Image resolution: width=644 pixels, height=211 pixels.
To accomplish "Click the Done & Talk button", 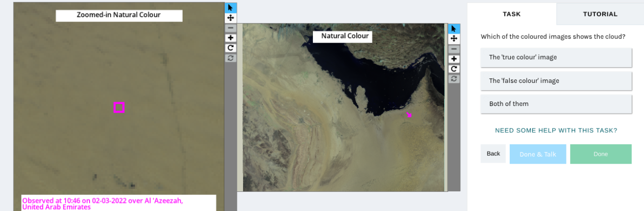I will (x=538, y=154).
